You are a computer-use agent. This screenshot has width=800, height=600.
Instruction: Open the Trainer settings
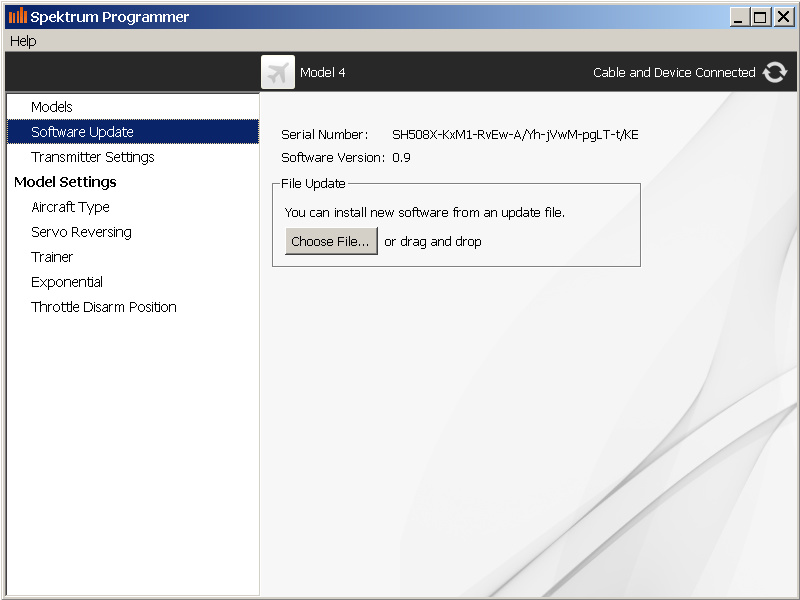coord(52,257)
